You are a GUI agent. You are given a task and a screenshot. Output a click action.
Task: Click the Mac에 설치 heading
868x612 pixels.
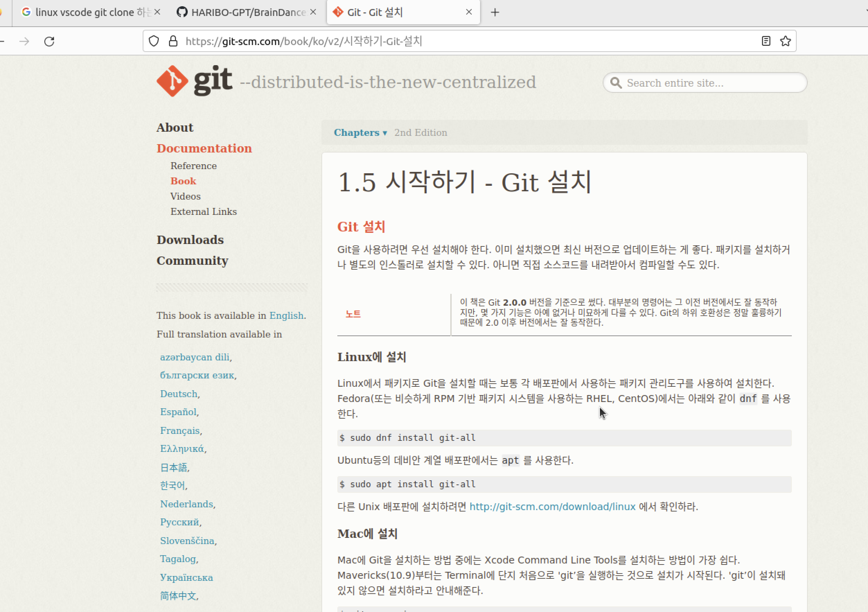367,533
